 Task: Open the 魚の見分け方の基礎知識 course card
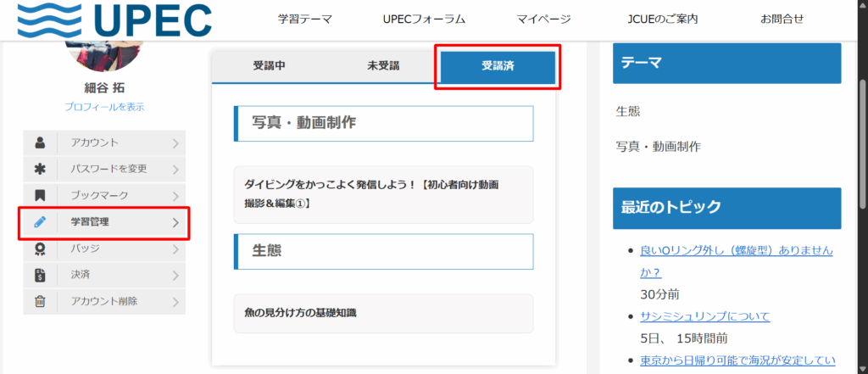383,313
